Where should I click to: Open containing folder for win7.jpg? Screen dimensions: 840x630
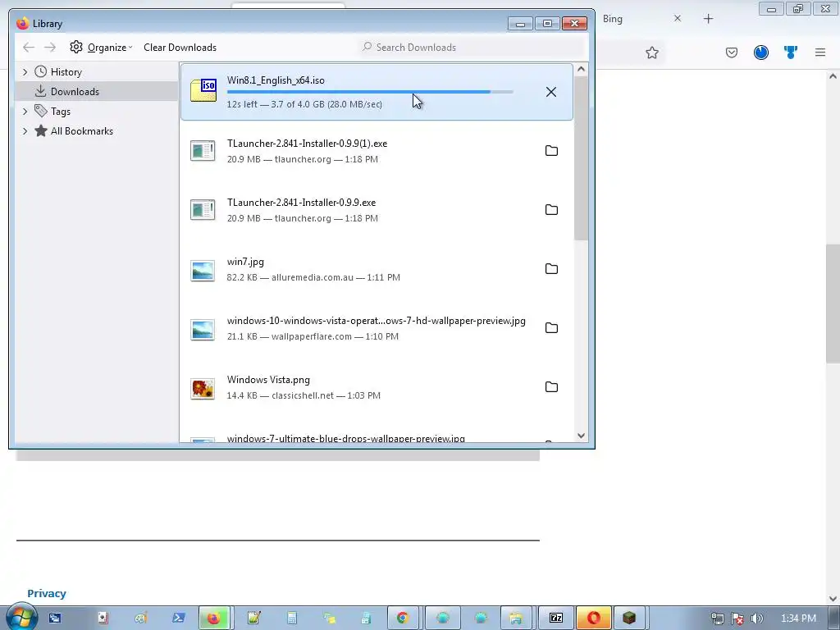point(551,268)
